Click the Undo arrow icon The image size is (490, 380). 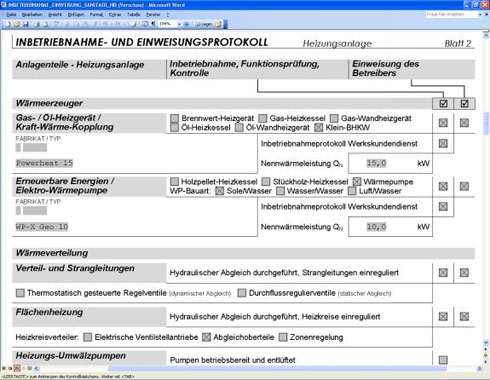(x=105, y=24)
